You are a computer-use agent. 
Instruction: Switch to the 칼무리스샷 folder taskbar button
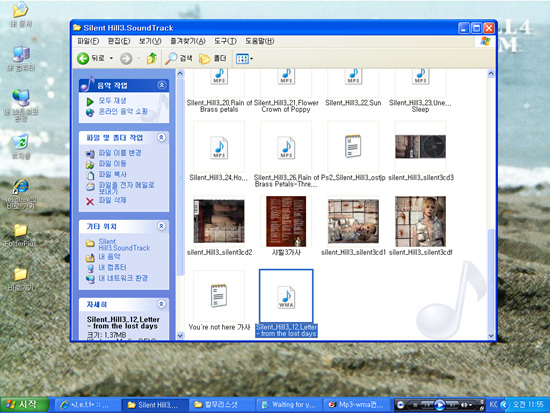[222, 405]
